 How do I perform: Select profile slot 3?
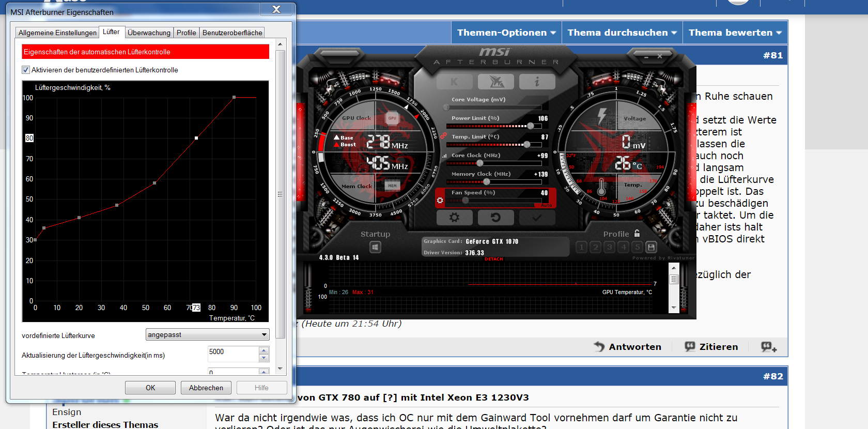click(610, 247)
